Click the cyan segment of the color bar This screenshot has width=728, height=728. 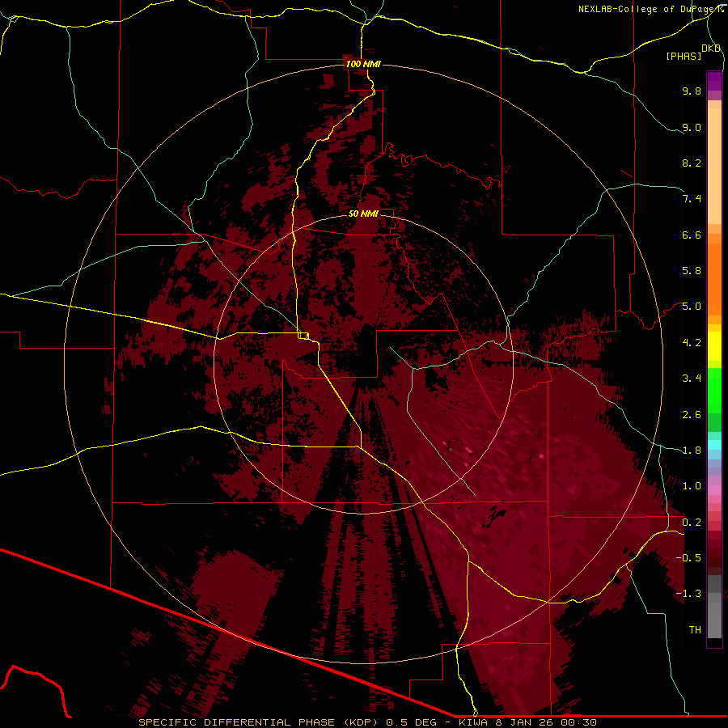tap(714, 445)
